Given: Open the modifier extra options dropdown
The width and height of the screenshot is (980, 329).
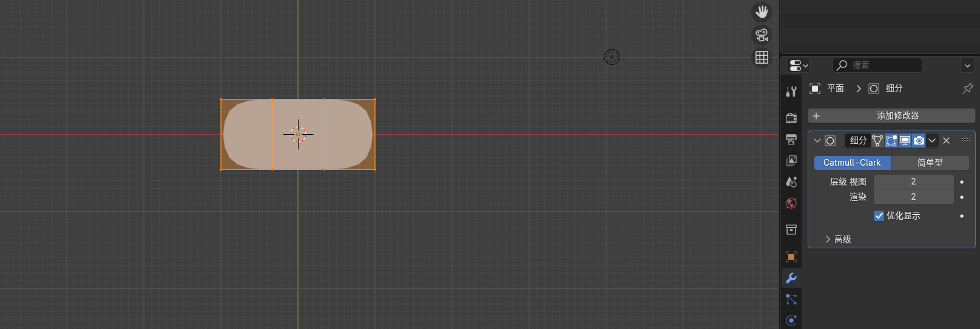Looking at the screenshot, I should (932, 141).
